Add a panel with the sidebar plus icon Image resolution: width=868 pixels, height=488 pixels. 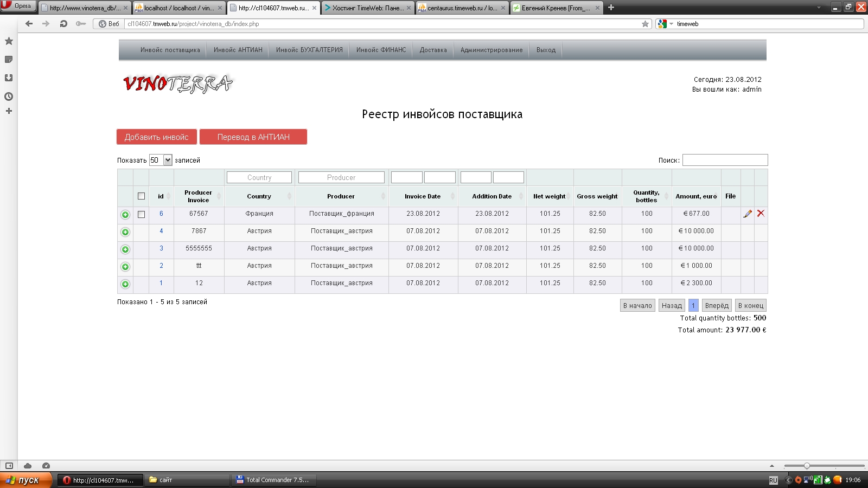(x=9, y=111)
